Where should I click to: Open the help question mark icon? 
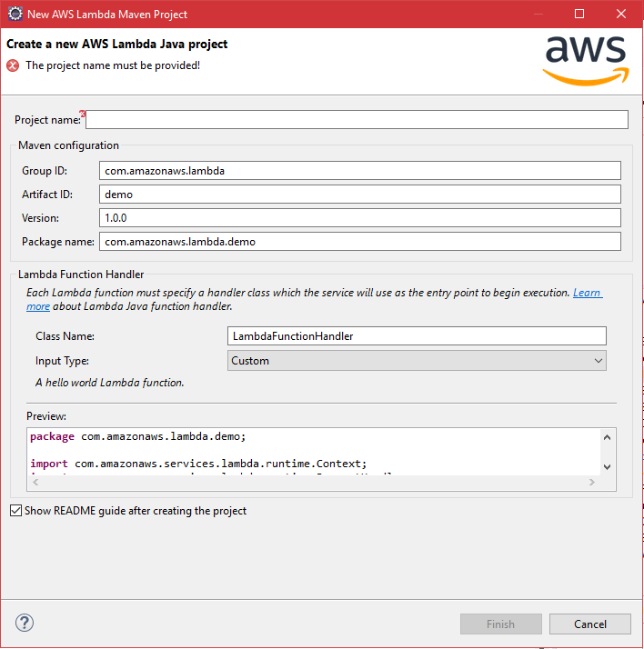tap(25, 623)
